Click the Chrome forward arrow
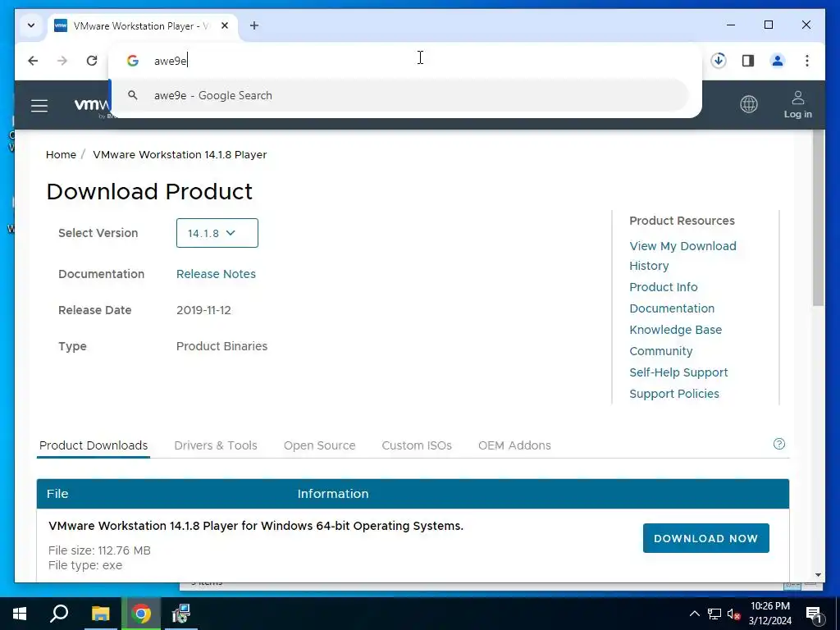This screenshot has width=840, height=630. pos(62,61)
